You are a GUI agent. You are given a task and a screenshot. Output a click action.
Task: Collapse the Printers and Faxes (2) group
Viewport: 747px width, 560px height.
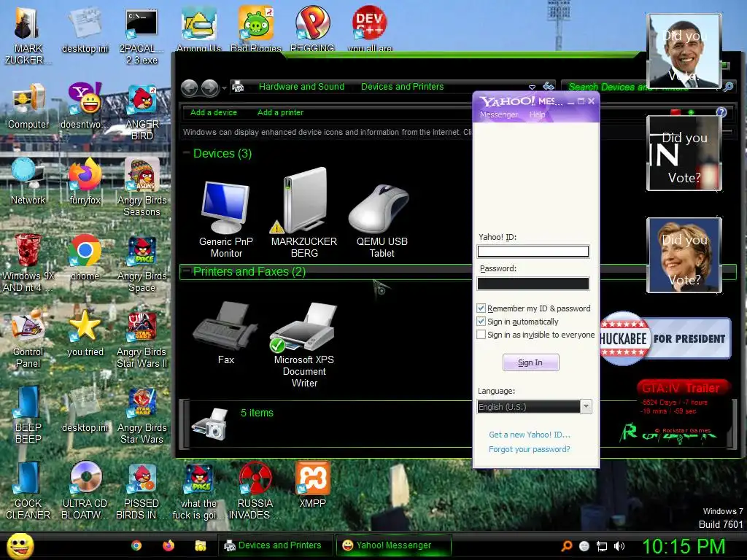tap(187, 271)
